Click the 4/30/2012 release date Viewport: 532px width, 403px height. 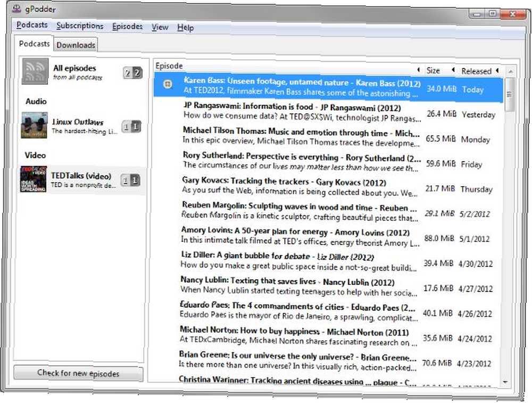click(475, 264)
